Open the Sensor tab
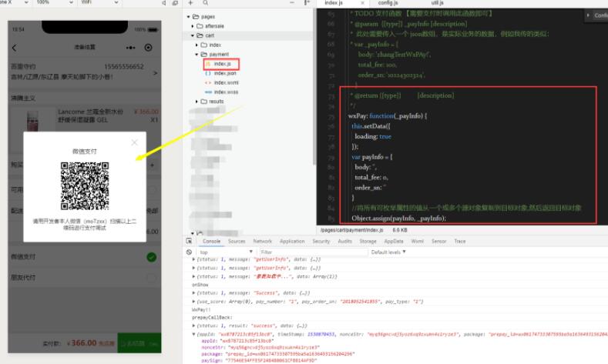The image size is (608, 364). click(x=439, y=241)
